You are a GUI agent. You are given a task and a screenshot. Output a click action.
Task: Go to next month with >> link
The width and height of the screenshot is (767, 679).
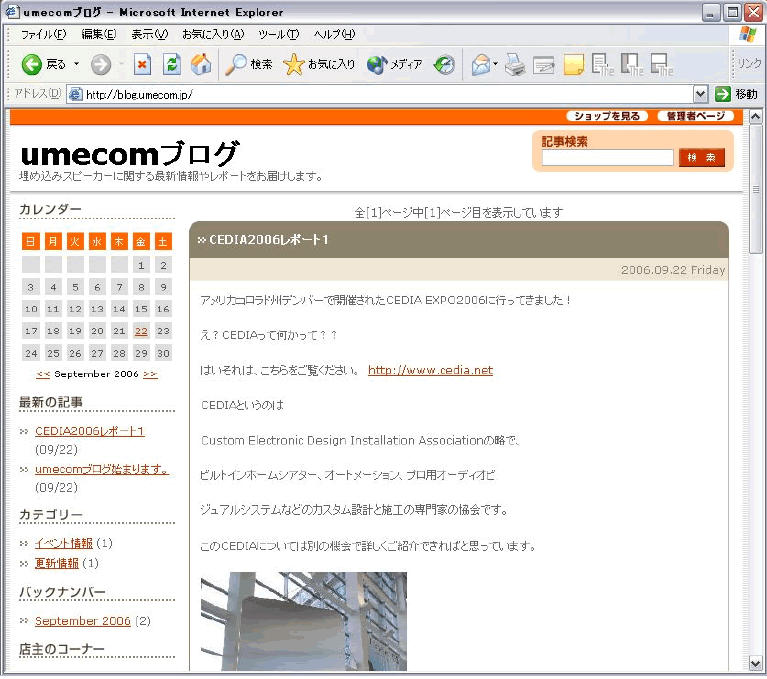[150, 374]
